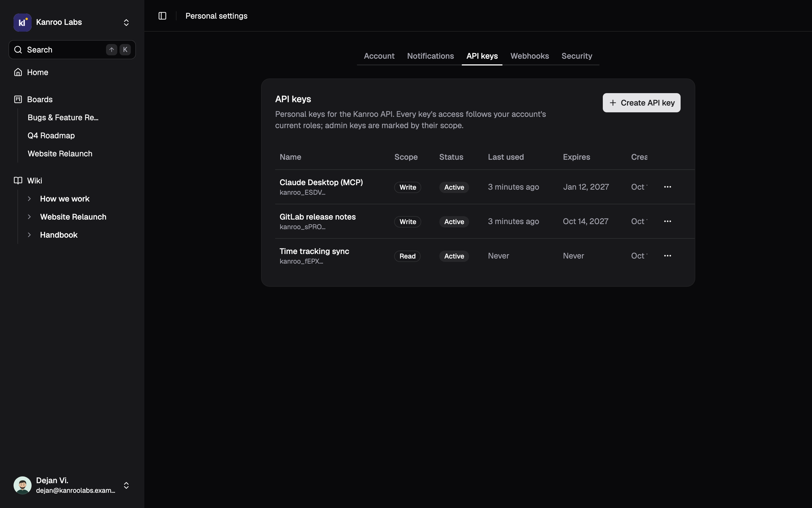Open actions menu for GitLab release notes
Screen dimensions: 812x508
tap(667, 222)
